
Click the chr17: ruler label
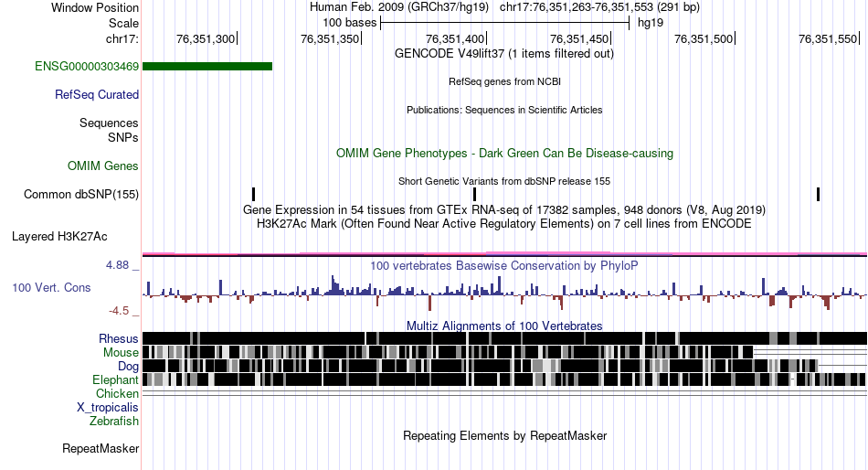(122, 39)
